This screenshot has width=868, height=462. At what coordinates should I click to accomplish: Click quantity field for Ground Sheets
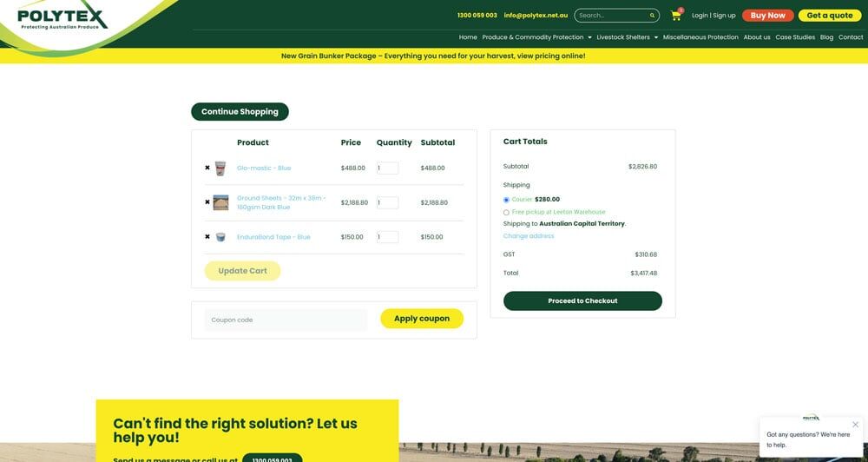click(387, 202)
